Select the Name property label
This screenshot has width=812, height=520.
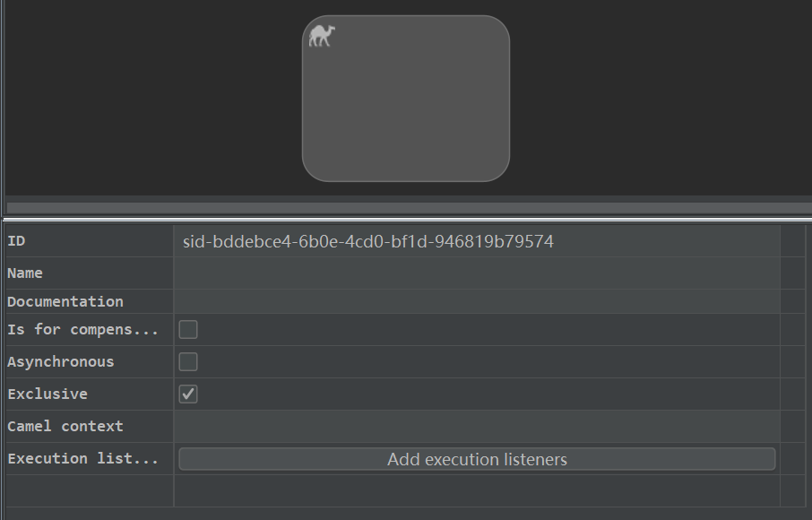25,273
